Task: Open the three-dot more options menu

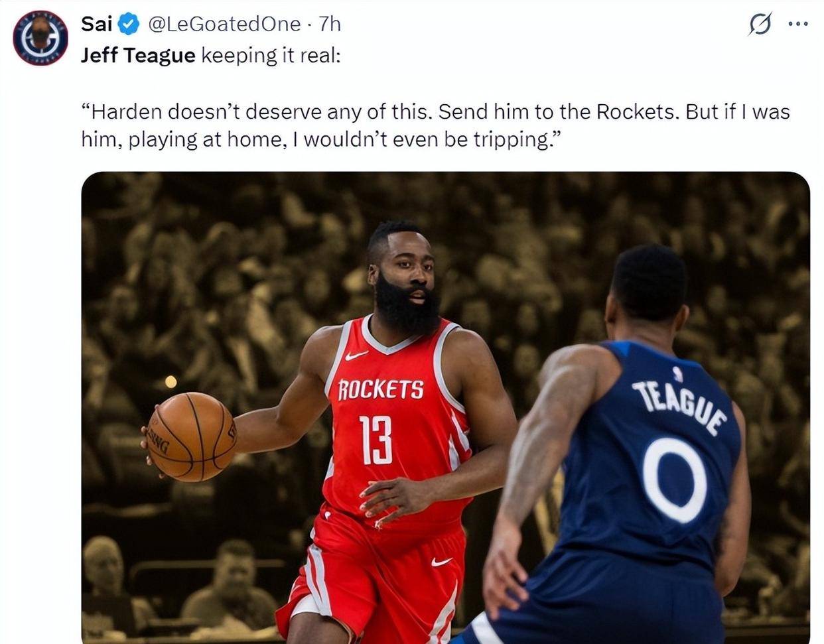Action: point(797,24)
